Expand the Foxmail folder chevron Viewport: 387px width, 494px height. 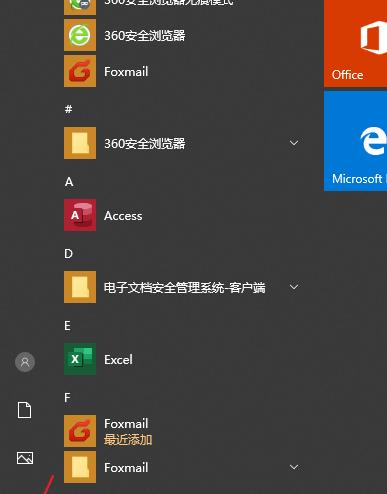pos(294,467)
